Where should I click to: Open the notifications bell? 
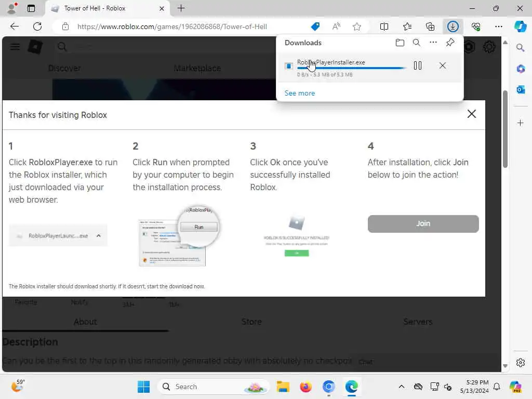496,387
